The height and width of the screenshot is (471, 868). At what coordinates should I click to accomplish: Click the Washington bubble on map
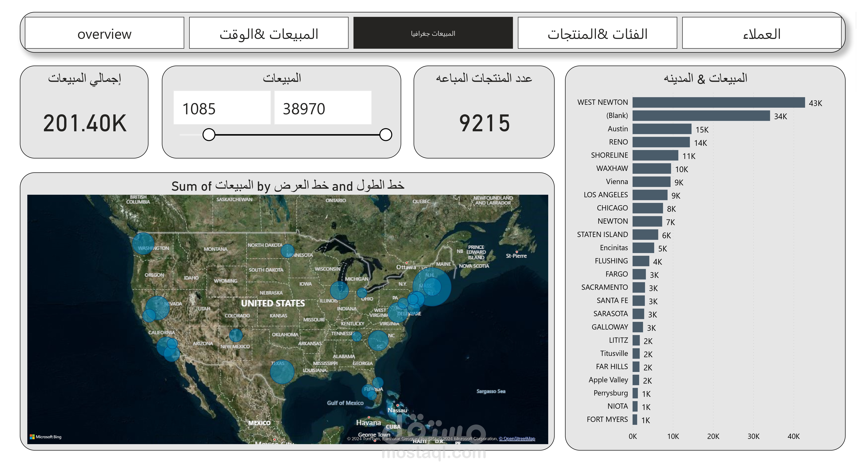(x=143, y=243)
